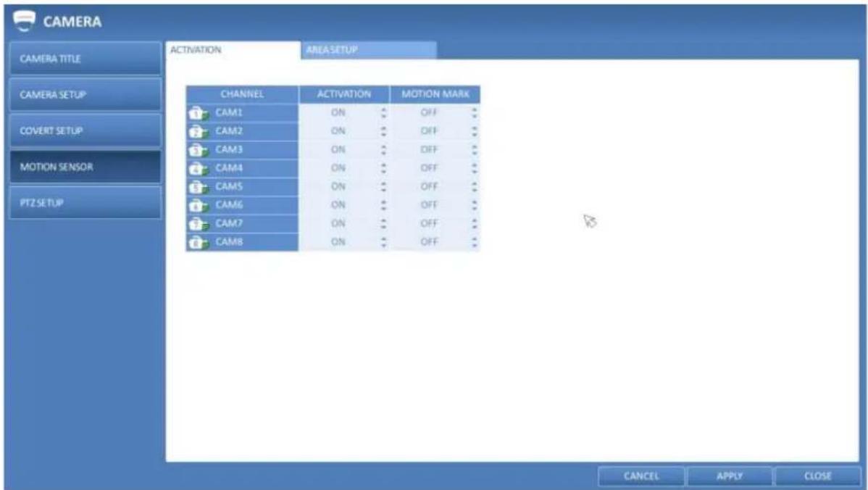Change CAM3 activation spinner arrows

click(383, 149)
